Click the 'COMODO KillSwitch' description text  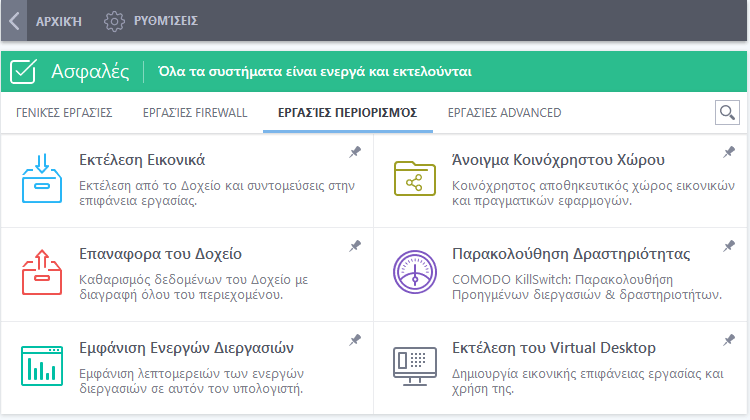587,287
